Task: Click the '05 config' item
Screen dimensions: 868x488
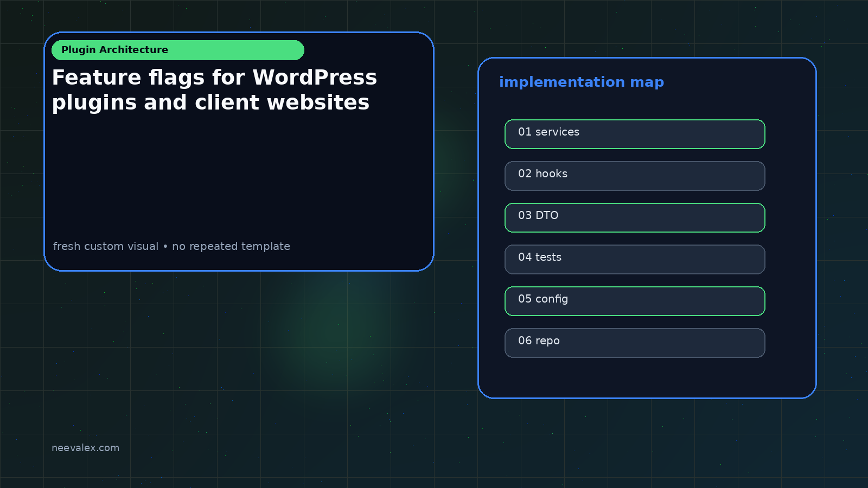Action: pyautogui.click(x=635, y=301)
